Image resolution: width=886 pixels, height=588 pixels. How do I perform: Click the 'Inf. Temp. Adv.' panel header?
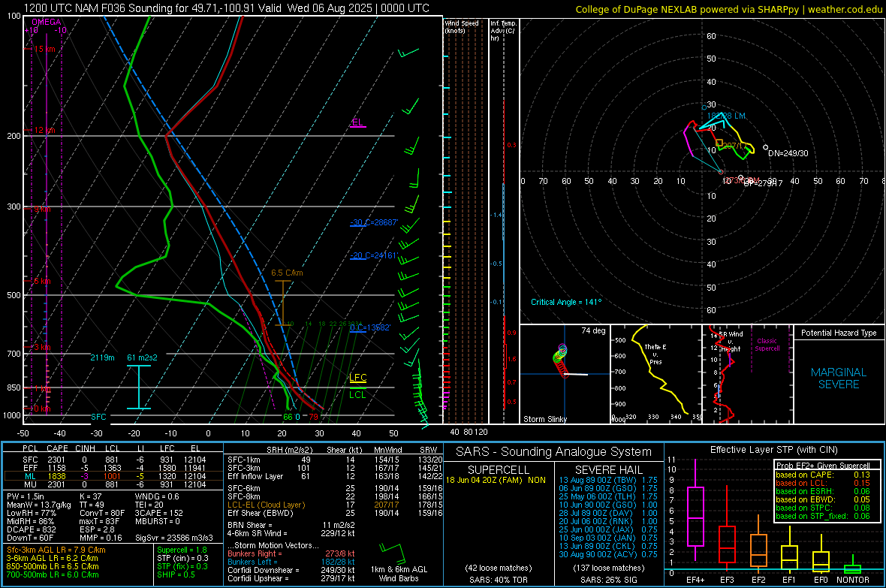[503, 31]
